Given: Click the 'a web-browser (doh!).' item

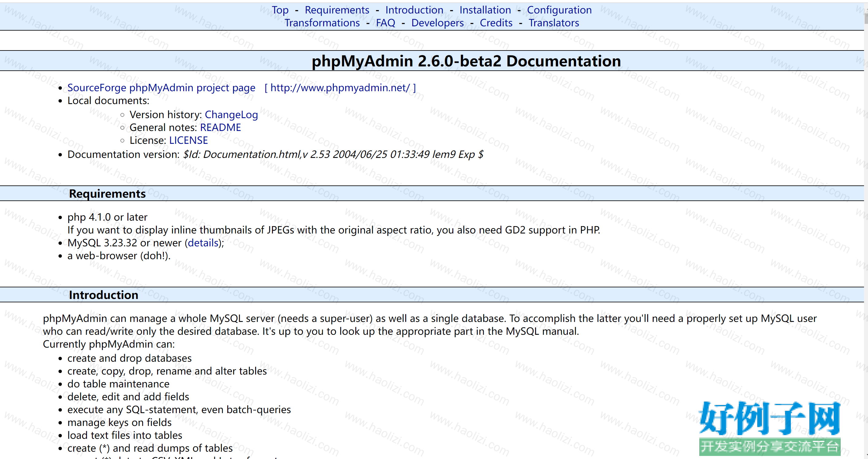Looking at the screenshot, I should (119, 256).
